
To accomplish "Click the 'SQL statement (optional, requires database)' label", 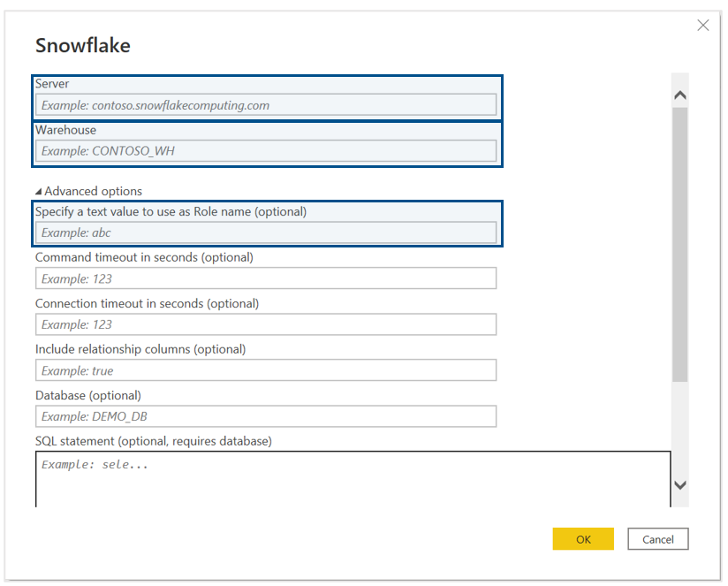I will (154, 441).
